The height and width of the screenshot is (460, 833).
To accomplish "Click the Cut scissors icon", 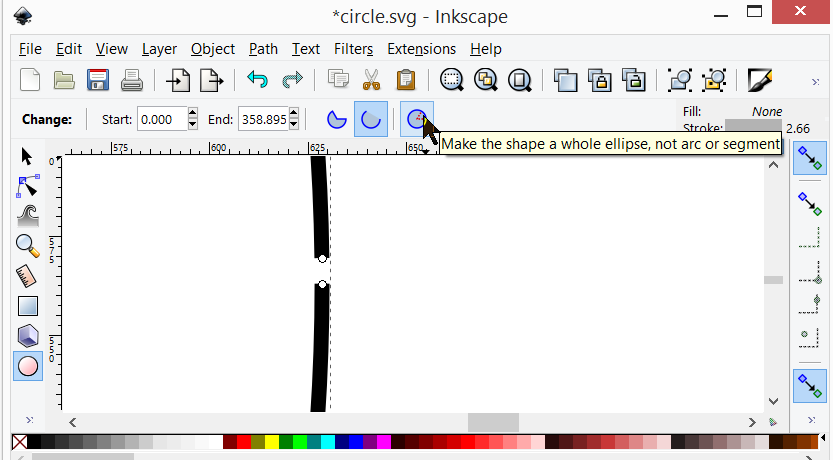I will pos(371,80).
